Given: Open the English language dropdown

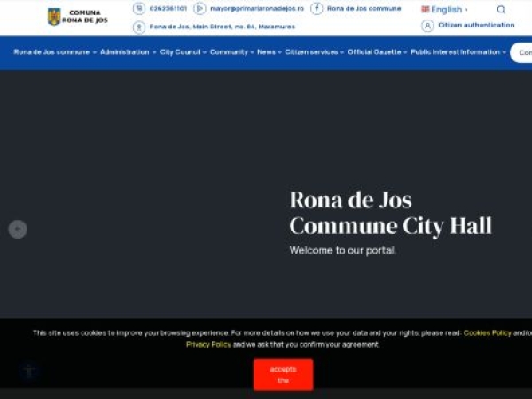Looking at the screenshot, I should (444, 10).
